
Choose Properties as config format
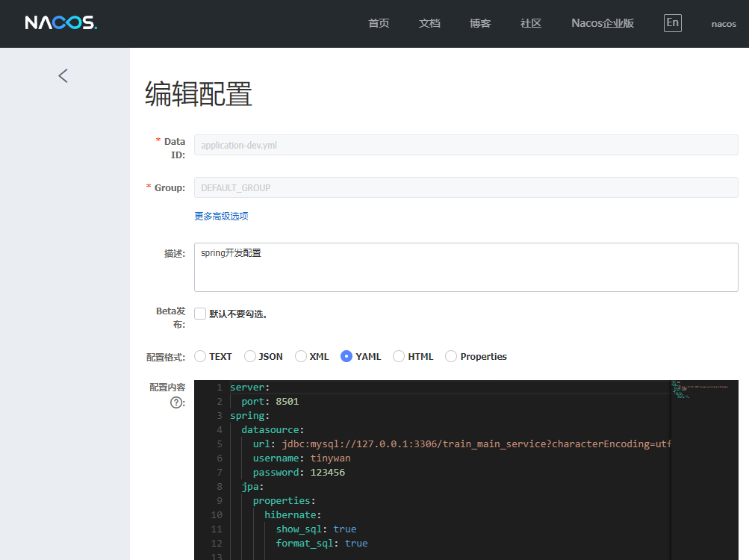[x=451, y=356]
